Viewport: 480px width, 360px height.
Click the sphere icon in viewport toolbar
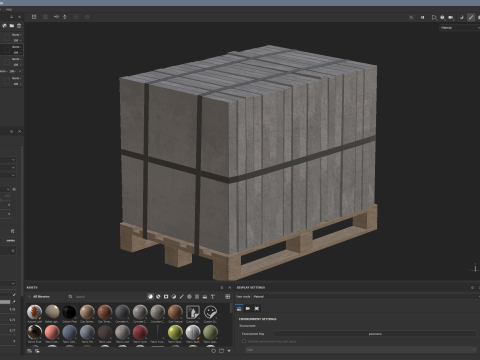[442, 17]
